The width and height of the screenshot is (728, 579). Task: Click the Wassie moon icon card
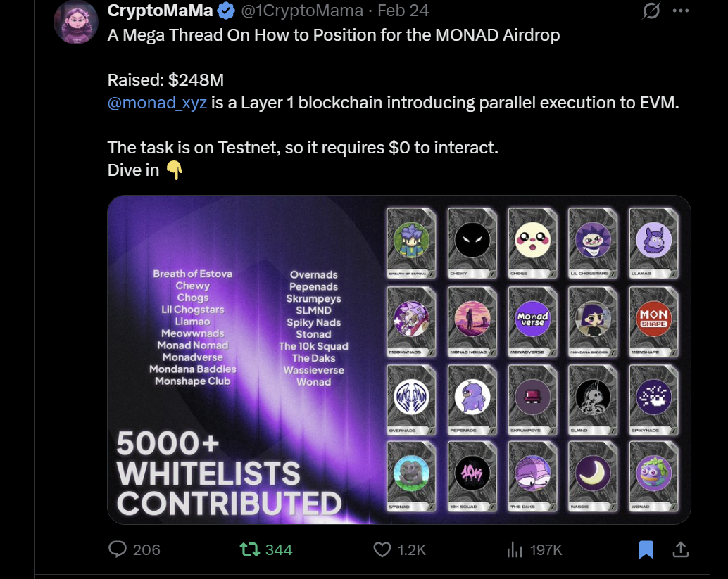[x=593, y=476]
